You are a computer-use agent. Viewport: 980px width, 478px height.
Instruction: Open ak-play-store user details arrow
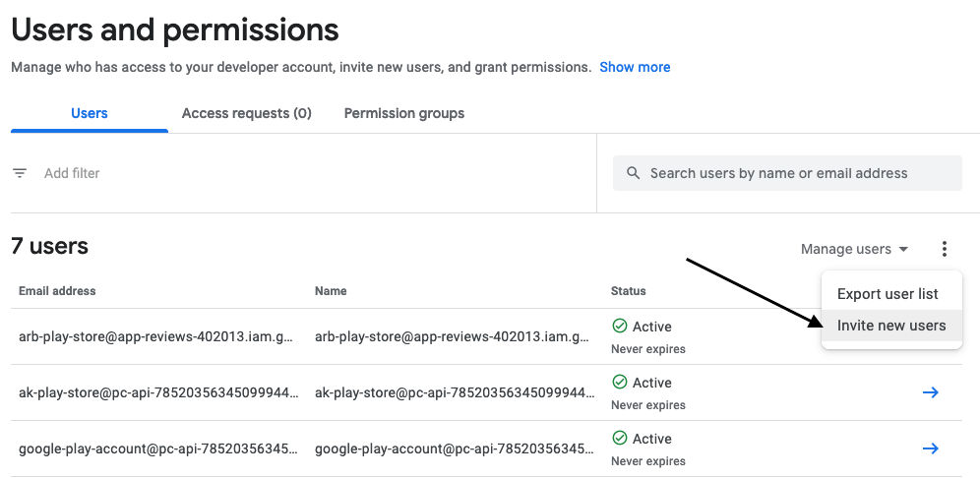[930, 392]
